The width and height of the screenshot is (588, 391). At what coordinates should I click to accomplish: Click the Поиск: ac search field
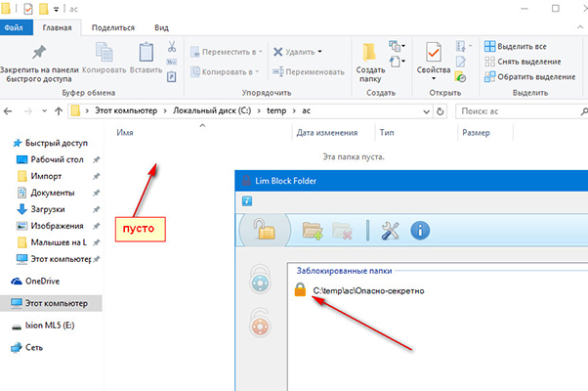click(x=518, y=112)
